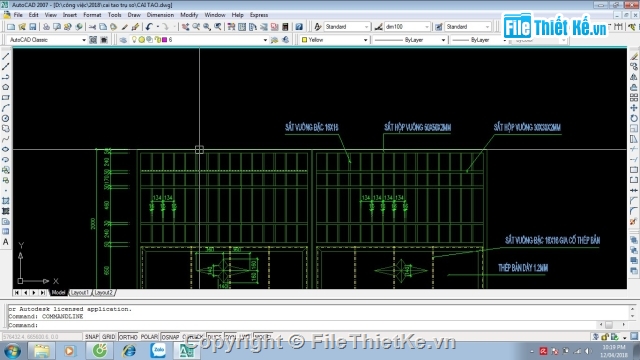Screen dimensions: 640x360
Task: Click the magenta layer color swatch
Action: 164,40
